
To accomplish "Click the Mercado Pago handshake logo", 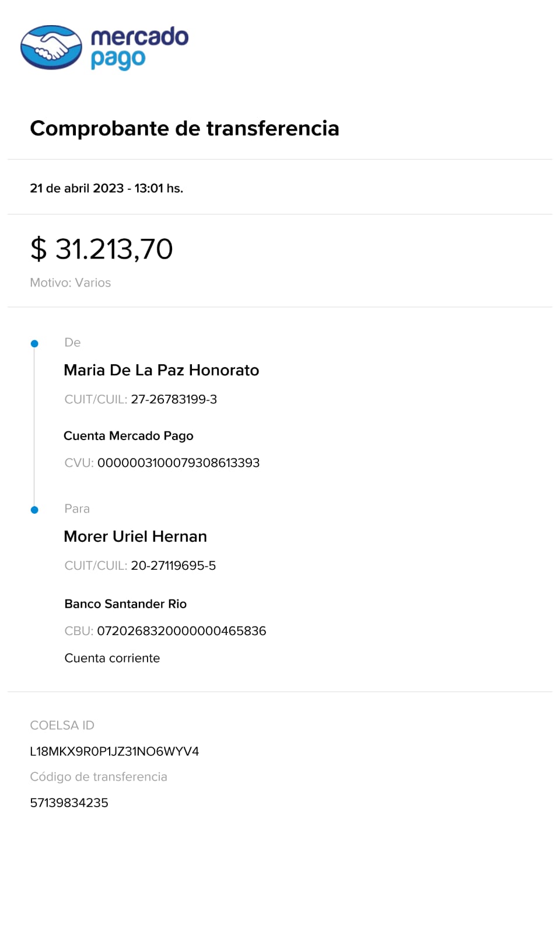I will click(x=51, y=47).
